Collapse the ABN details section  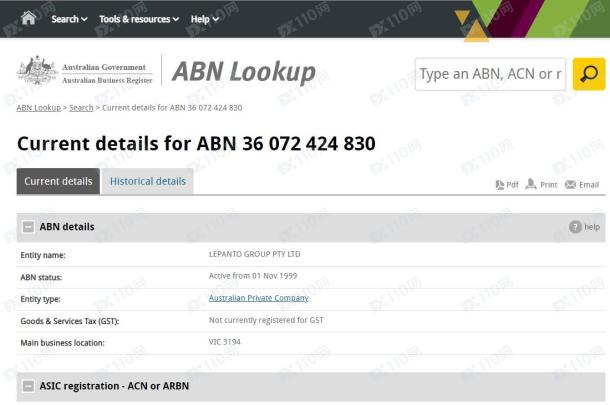[x=28, y=227]
